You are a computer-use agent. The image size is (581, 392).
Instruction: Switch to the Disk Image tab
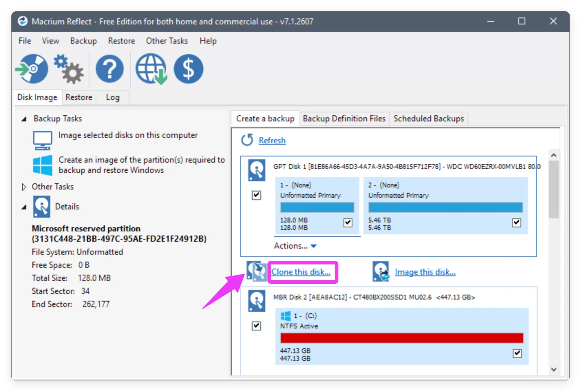[x=37, y=97]
